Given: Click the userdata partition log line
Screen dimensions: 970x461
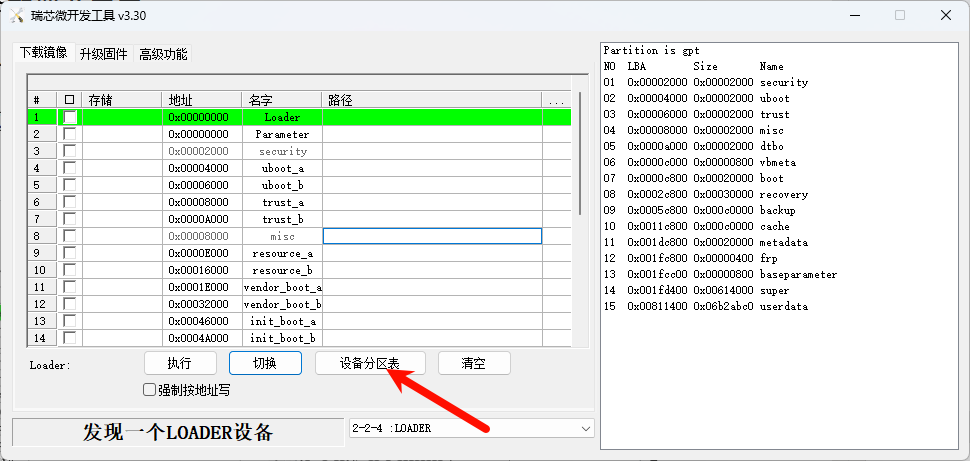Looking at the screenshot, I should (706, 306).
